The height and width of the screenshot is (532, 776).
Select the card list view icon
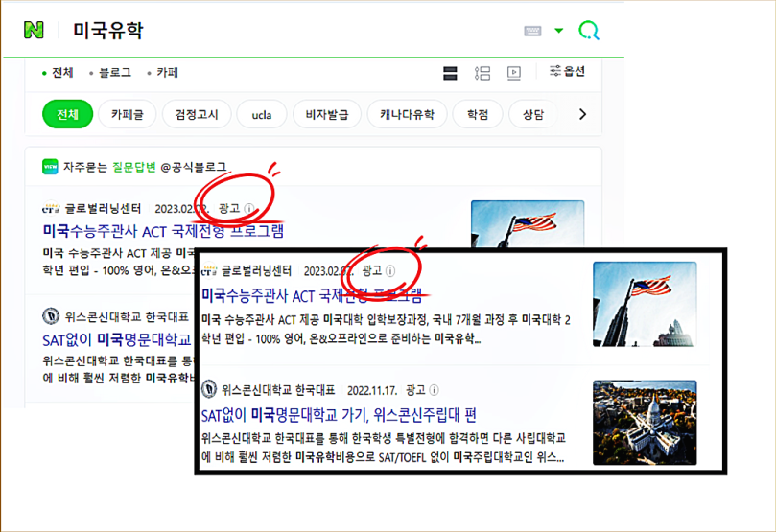point(450,73)
